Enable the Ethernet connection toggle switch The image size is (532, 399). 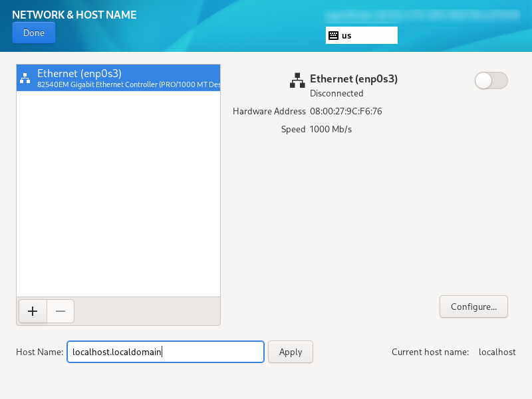[x=491, y=80]
